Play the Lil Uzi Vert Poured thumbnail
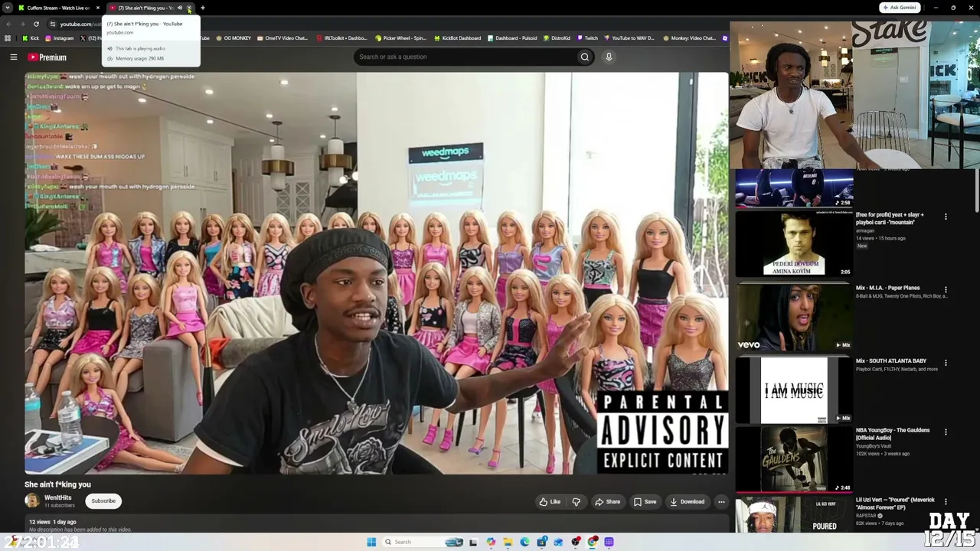Image resolution: width=980 pixels, height=551 pixels. pyautogui.click(x=794, y=514)
